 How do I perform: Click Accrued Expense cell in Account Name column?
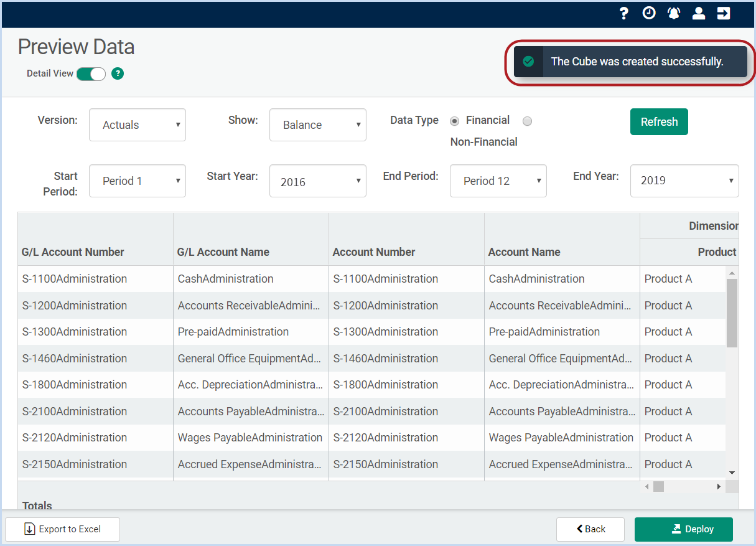click(562, 464)
